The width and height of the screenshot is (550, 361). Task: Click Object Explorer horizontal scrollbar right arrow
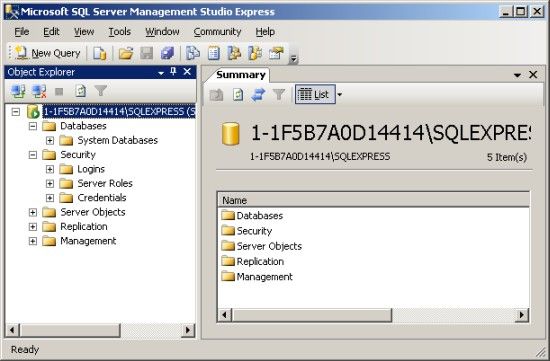click(x=188, y=330)
